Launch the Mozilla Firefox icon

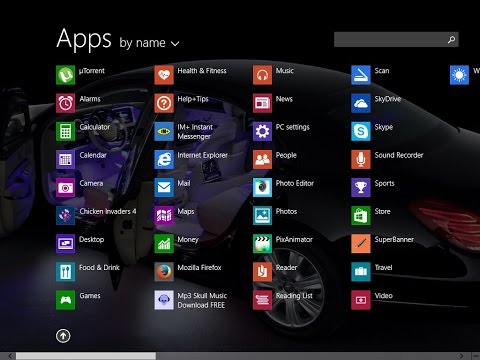click(x=164, y=272)
